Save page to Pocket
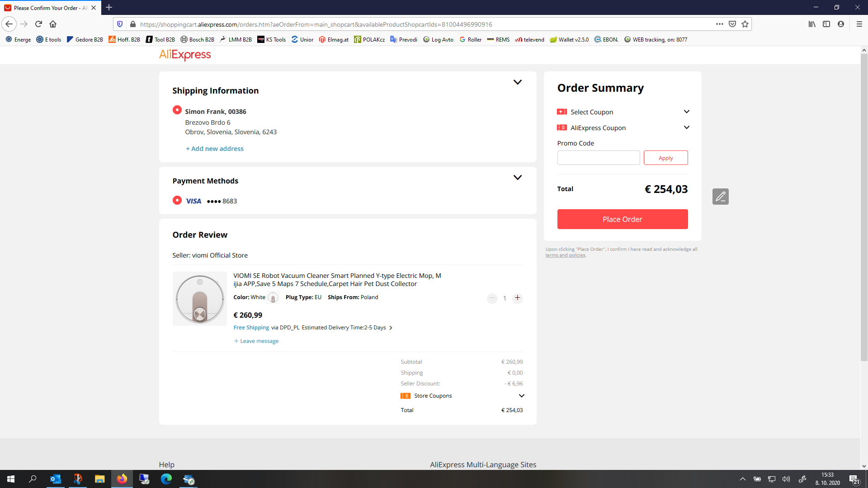 coord(732,24)
